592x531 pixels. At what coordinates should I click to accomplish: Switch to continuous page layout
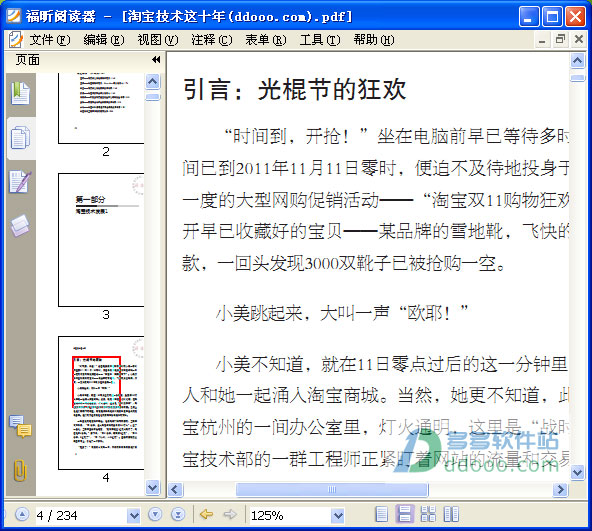[x=405, y=514]
